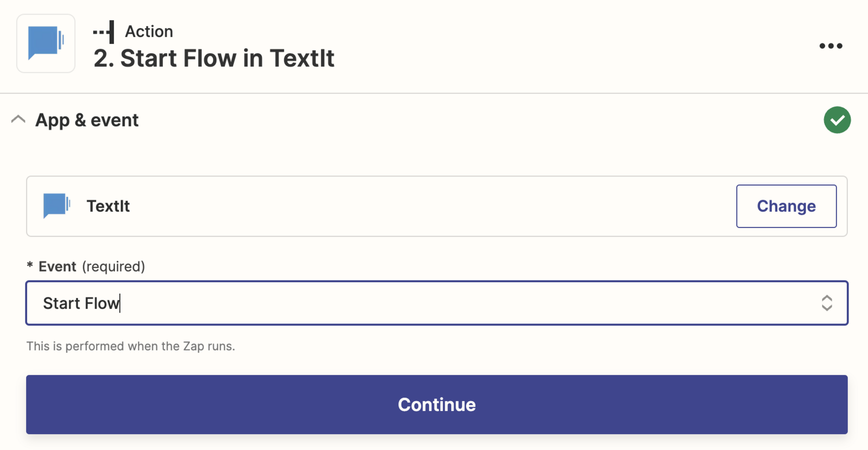
Task: Click the small TextIt icon in app row
Action: (56, 206)
